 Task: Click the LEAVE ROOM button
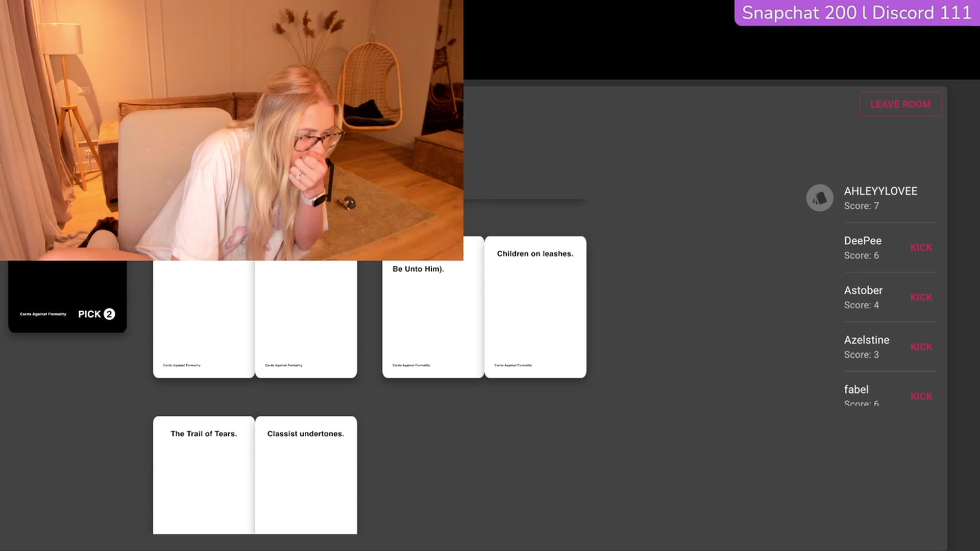coord(900,104)
